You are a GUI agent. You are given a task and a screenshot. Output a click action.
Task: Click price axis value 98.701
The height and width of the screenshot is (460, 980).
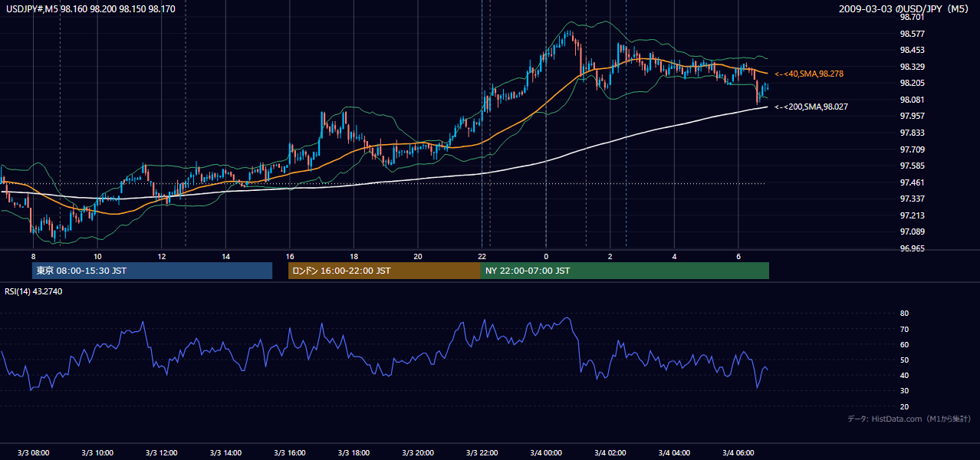click(913, 17)
